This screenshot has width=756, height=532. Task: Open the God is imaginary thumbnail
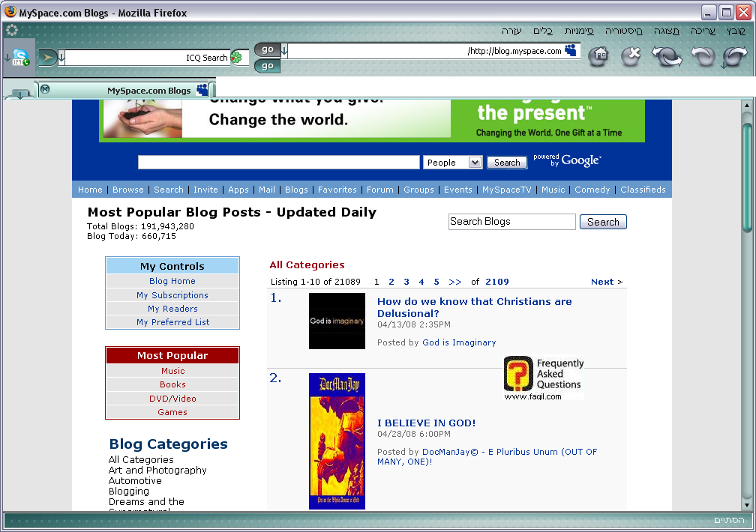point(337,321)
